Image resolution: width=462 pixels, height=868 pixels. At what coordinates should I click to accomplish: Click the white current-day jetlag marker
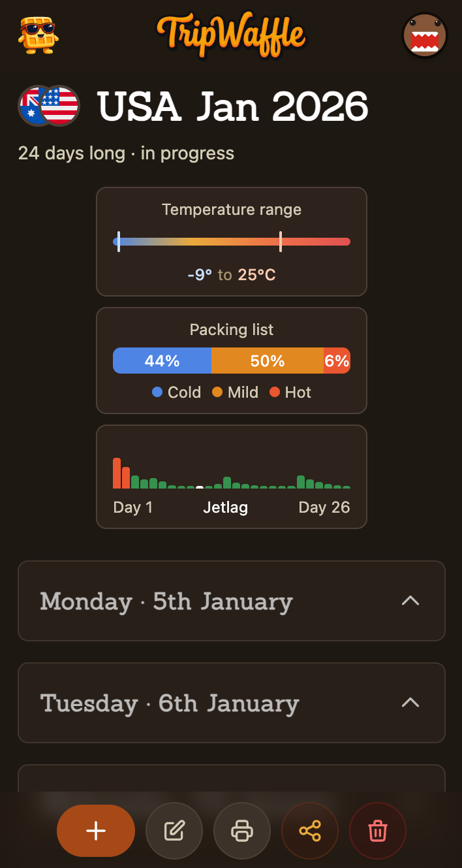click(200, 487)
